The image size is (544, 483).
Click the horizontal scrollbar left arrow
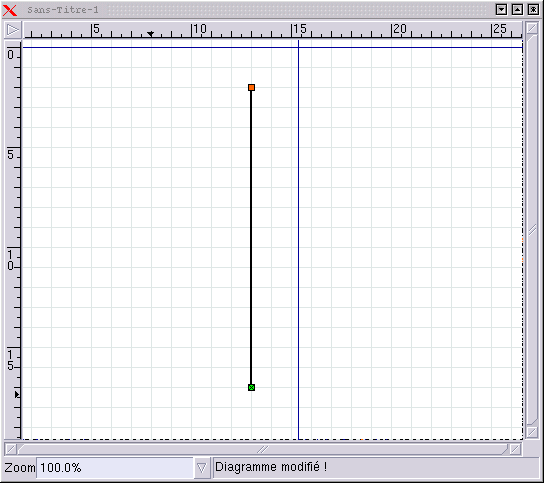pos(11,449)
